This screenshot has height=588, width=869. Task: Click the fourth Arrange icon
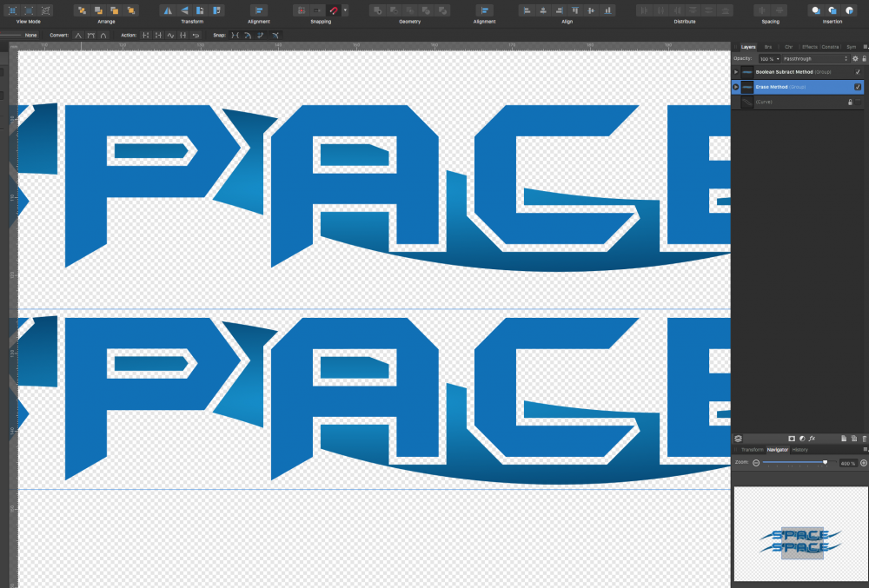(131, 10)
